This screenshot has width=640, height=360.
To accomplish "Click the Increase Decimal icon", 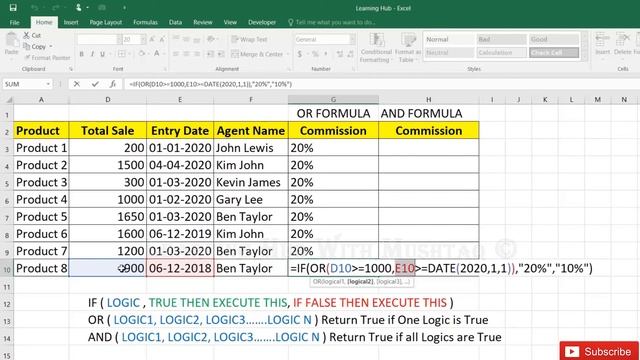I will tap(340, 54).
